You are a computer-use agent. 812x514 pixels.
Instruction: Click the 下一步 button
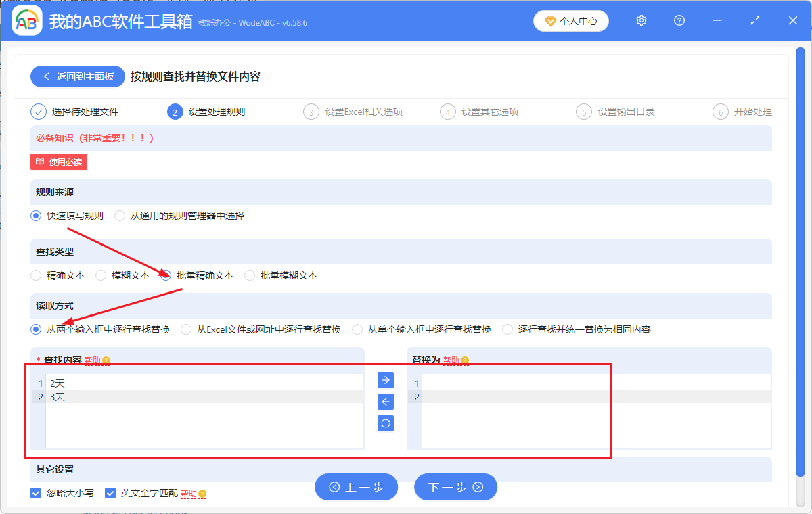point(455,487)
